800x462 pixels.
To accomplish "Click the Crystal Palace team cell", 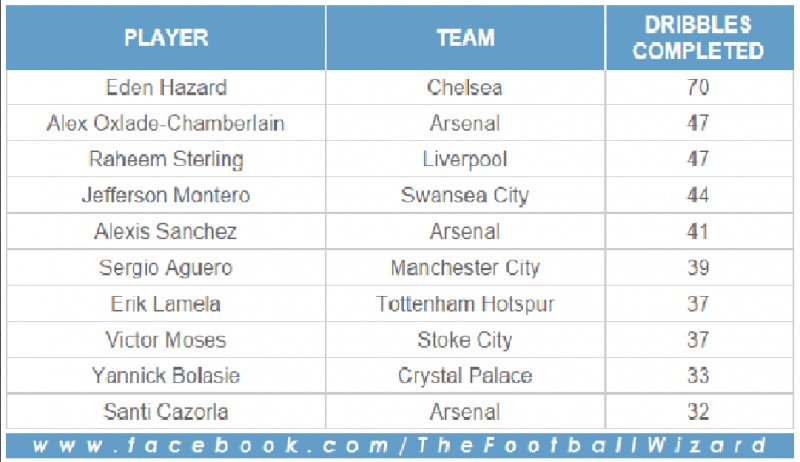I will [465, 376].
